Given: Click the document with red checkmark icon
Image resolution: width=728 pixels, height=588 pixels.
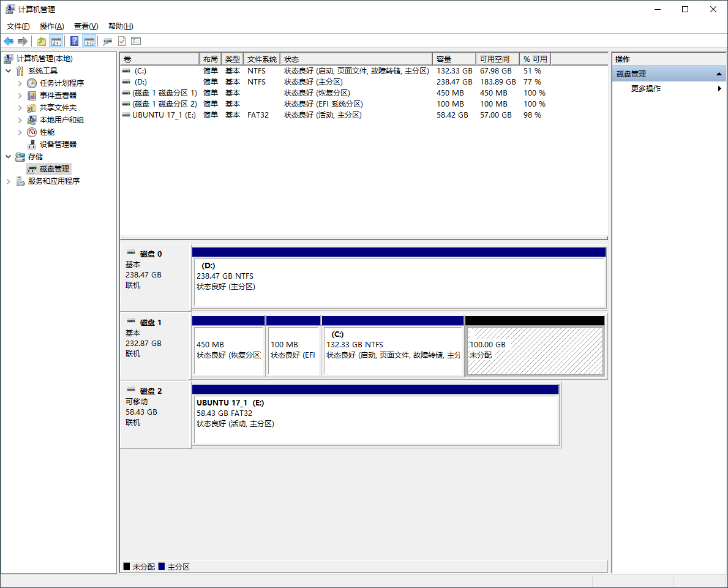Looking at the screenshot, I should coord(122,41).
